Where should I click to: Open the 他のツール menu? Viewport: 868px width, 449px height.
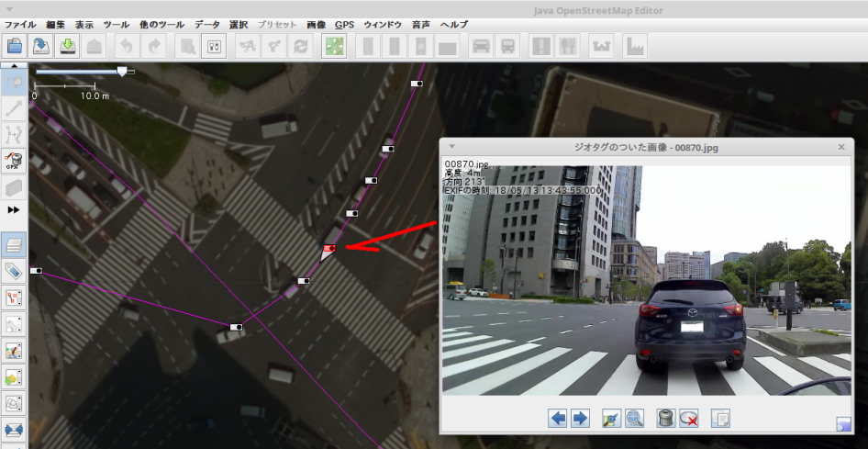click(162, 25)
